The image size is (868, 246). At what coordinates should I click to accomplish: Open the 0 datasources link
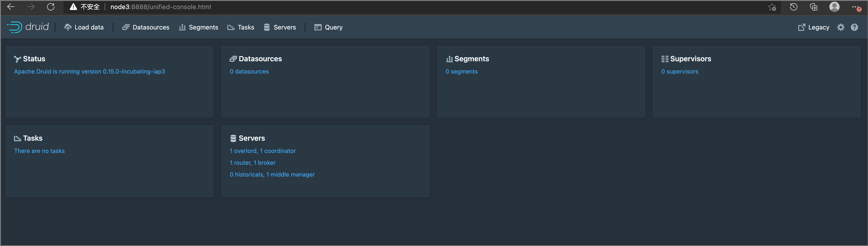[249, 71]
